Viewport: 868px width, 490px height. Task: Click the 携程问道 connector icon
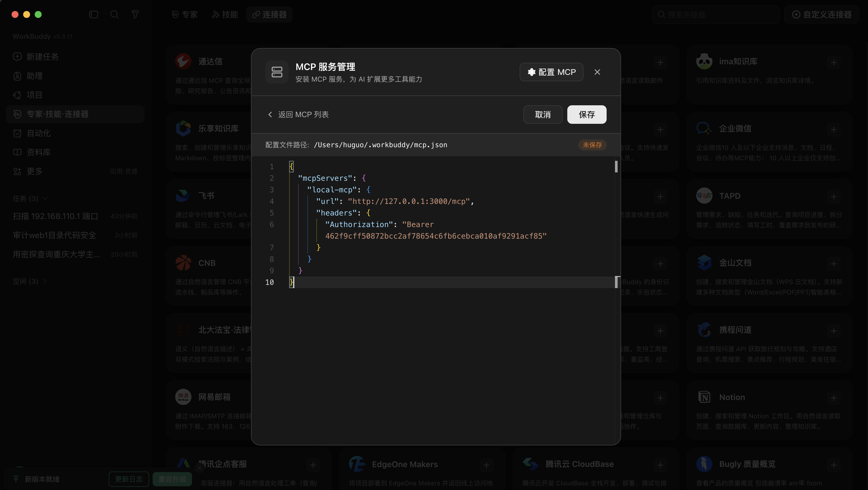tap(704, 330)
